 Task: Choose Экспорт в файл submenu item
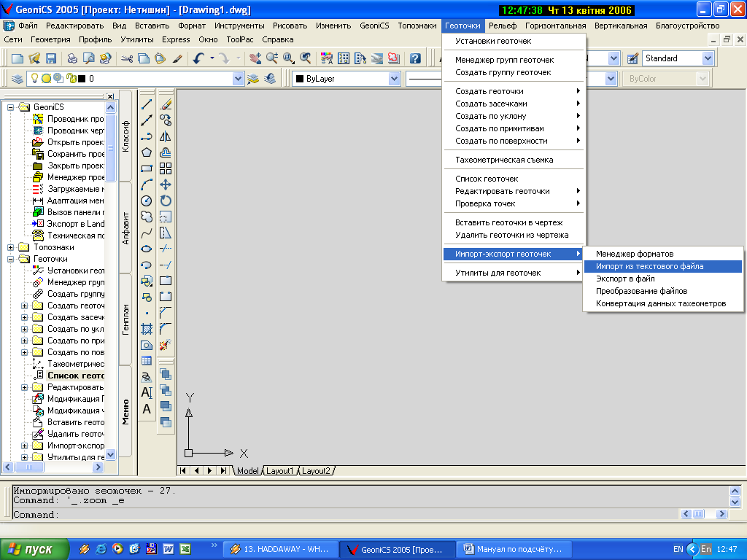click(662, 279)
